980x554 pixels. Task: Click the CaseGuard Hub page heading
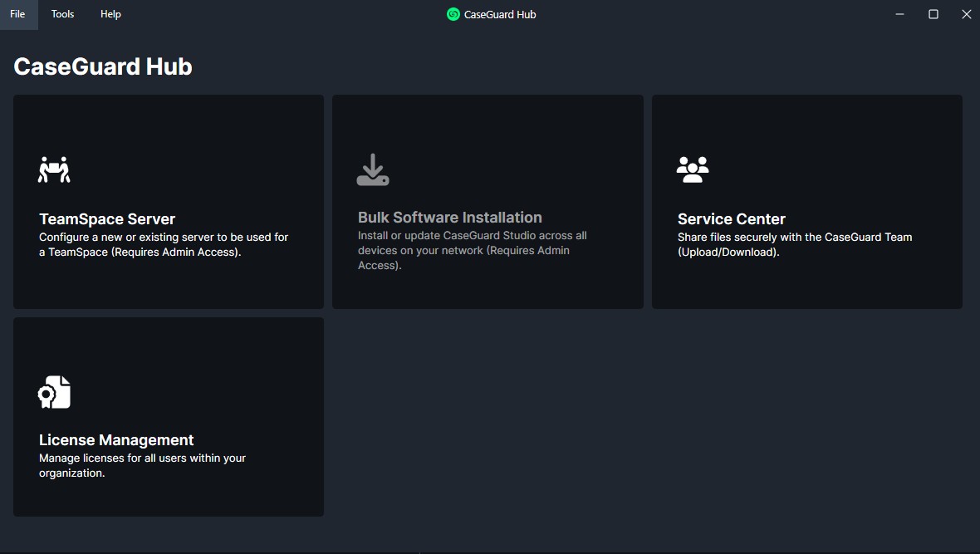click(x=103, y=66)
